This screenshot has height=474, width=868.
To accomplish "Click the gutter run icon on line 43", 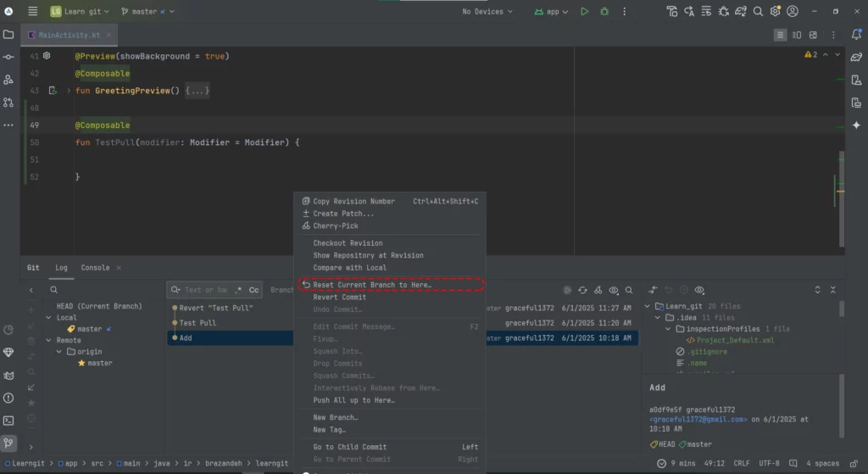I will [53, 90].
